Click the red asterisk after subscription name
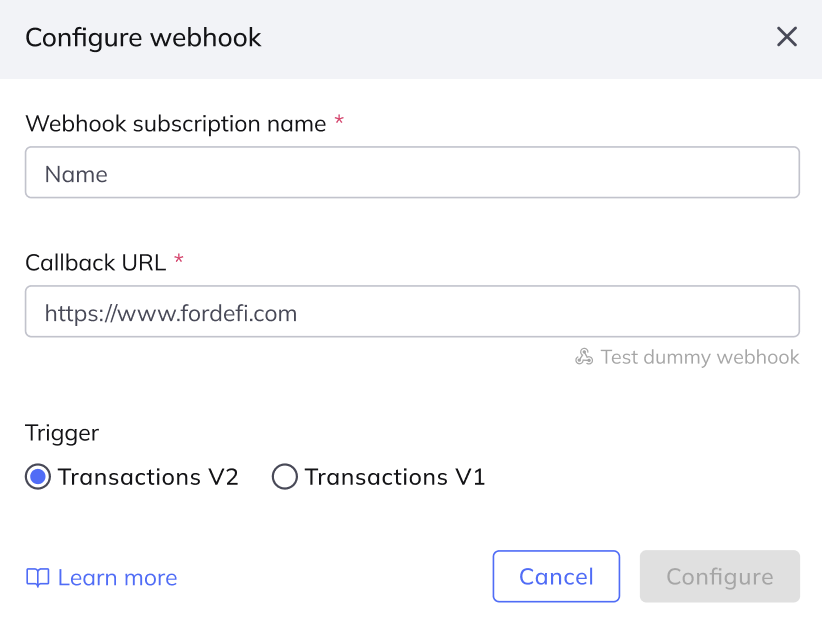Screen dimensions: 822x626 339,120
